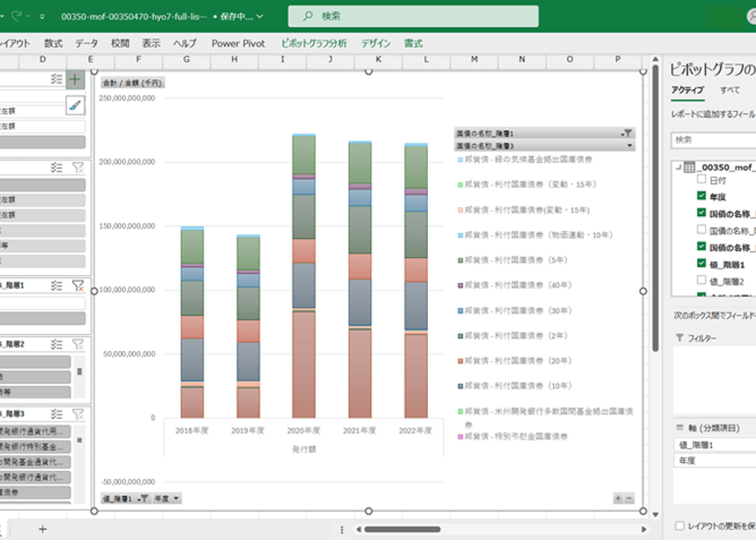Clear filter icon on the 階層2 slicer
This screenshot has height=540, width=756.
click(x=78, y=344)
